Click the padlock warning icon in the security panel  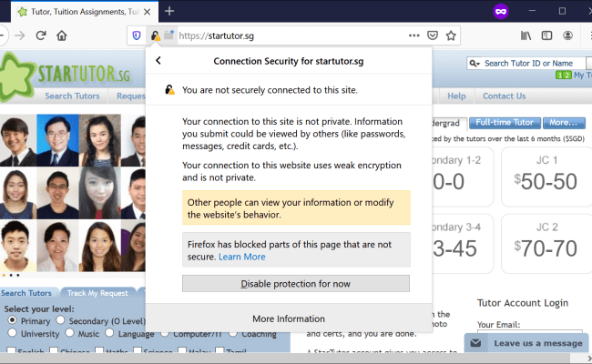coord(170,90)
